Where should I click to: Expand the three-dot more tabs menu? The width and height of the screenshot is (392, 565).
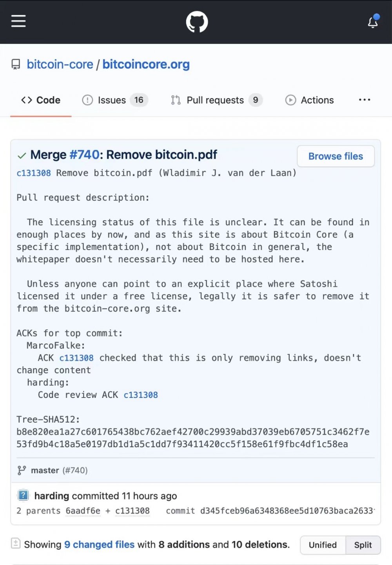365,100
